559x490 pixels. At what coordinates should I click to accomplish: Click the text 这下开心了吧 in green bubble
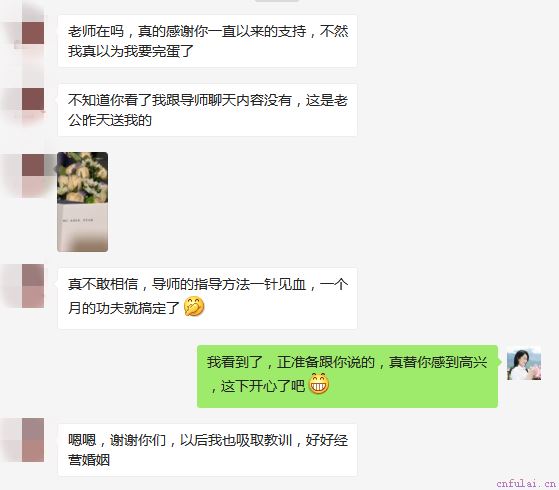point(263,386)
